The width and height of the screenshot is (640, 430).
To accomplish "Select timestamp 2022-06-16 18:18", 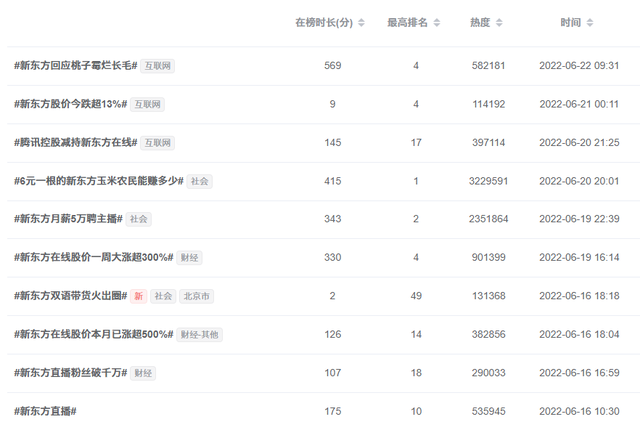I will 579,296.
